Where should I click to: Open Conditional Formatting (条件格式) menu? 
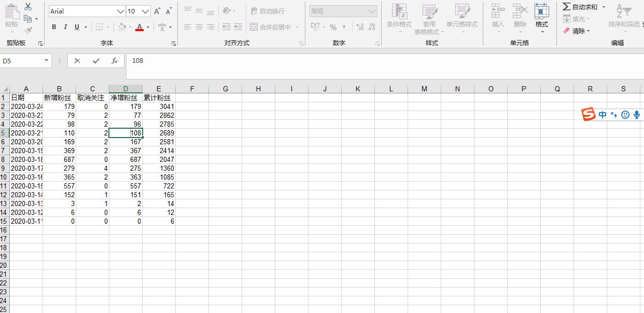point(399,19)
